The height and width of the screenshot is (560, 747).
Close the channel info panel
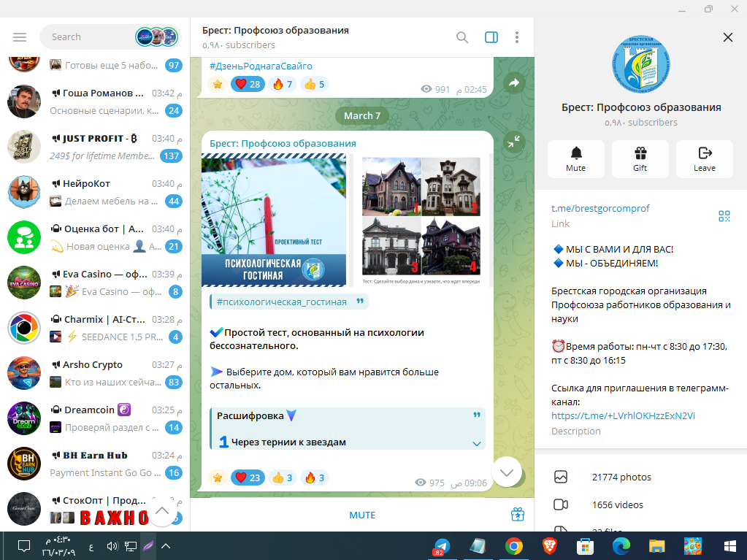tap(727, 37)
